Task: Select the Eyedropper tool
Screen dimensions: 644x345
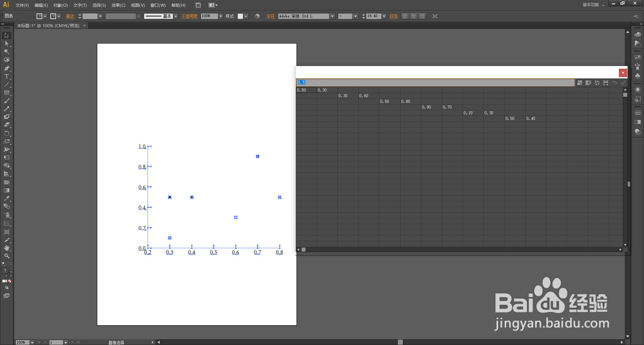Action: point(7,198)
